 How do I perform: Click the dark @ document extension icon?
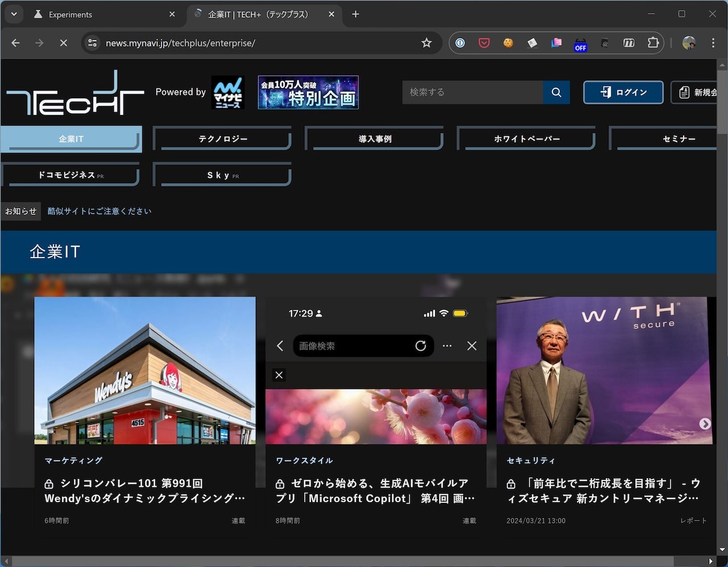point(605,43)
